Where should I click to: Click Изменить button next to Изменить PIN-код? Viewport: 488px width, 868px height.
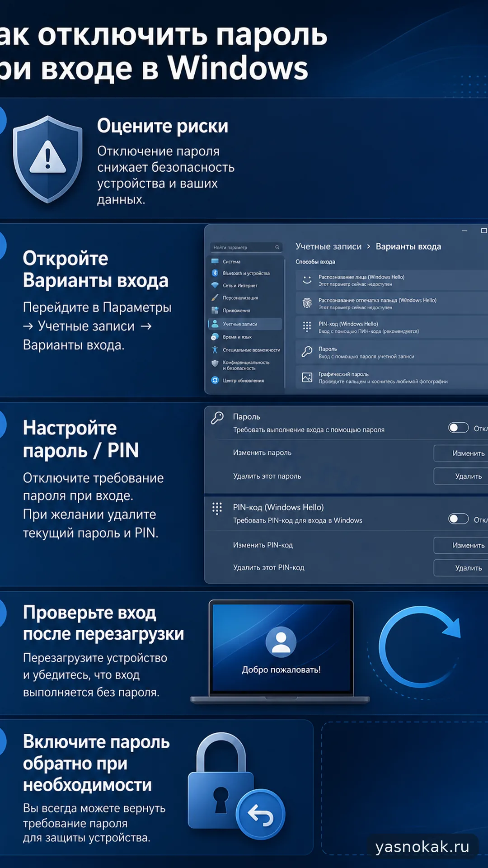pos(461,545)
